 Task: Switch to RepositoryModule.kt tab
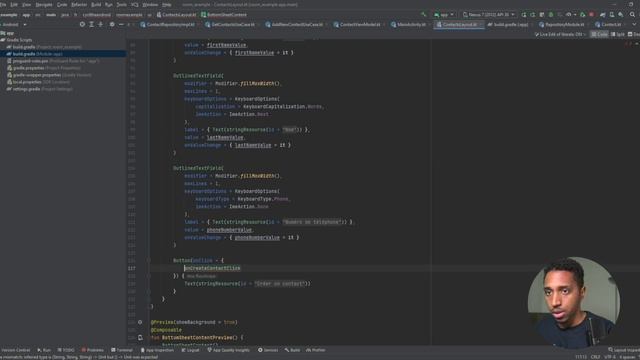tap(564, 24)
